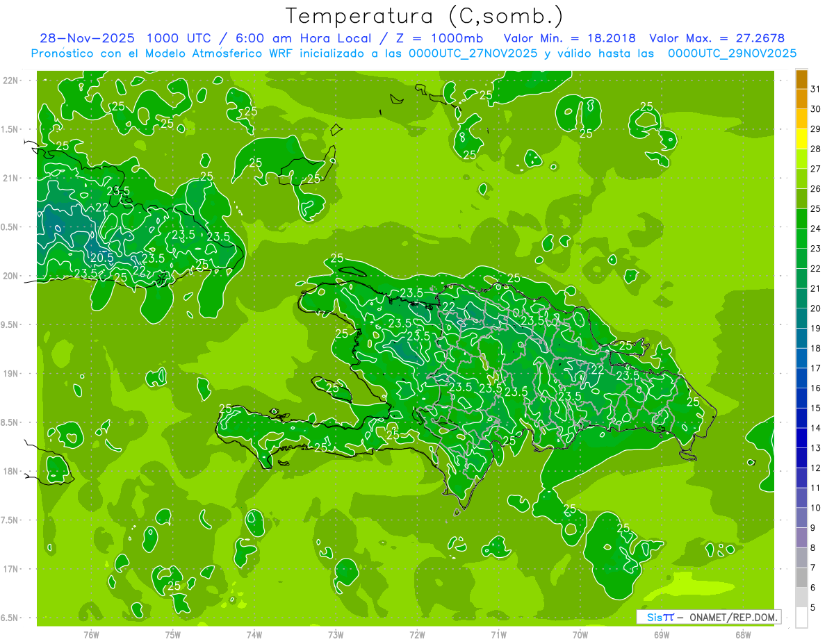The height and width of the screenshot is (644, 834).
Task: Click the '15' colorbar label
Action: click(816, 408)
